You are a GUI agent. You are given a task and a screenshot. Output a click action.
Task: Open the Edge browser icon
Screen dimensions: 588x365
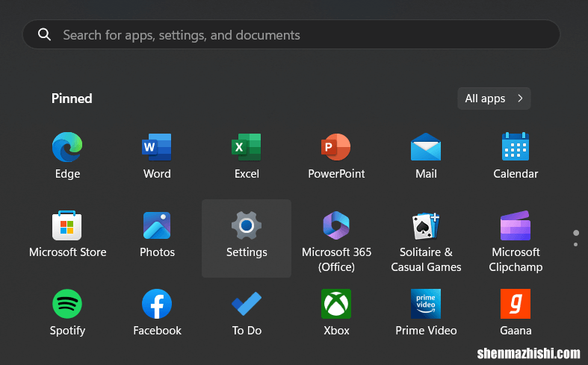coord(67,147)
